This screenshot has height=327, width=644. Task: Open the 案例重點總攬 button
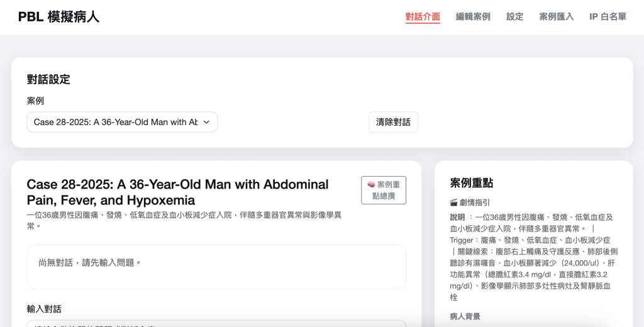pos(384,190)
